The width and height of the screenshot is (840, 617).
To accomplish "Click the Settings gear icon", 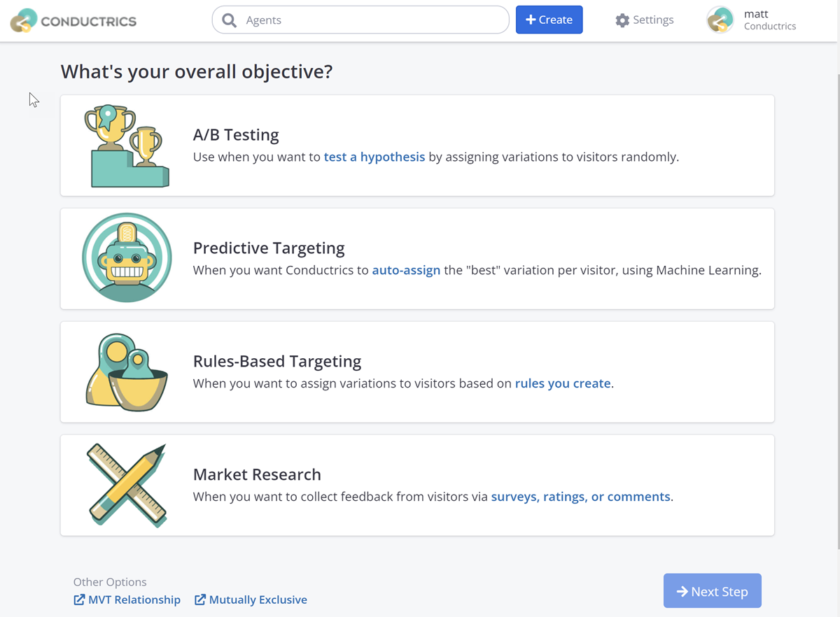I will click(x=622, y=20).
